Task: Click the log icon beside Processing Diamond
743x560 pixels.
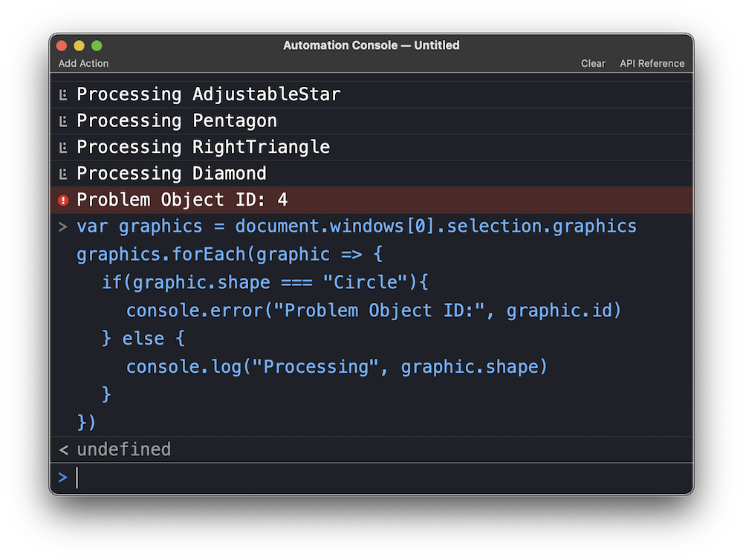Action: coord(63,174)
